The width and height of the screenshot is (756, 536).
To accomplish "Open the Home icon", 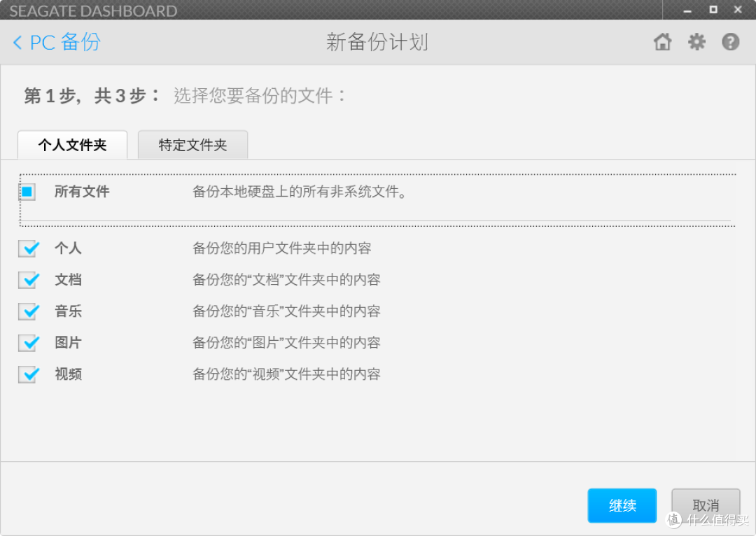I will [662, 42].
